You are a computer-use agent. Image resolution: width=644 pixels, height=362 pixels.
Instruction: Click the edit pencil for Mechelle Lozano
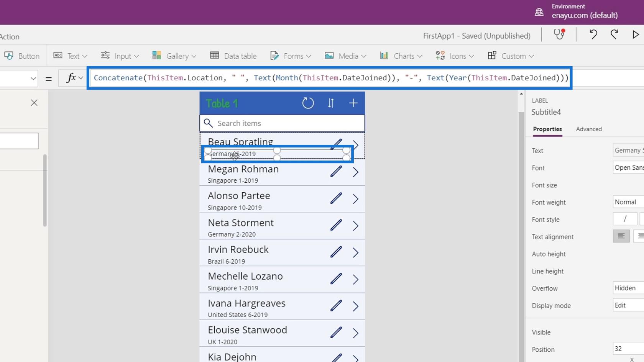tap(336, 278)
